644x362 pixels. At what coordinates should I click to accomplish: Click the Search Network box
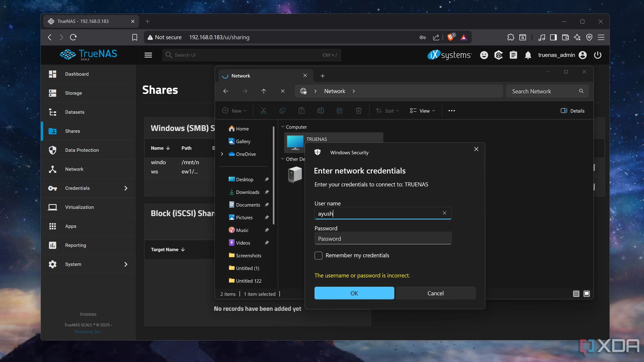click(x=547, y=91)
